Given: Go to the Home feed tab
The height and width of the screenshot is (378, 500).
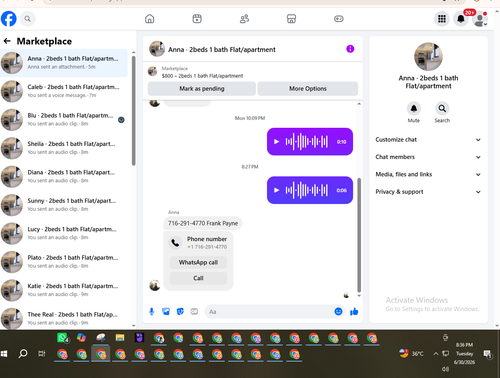Looking at the screenshot, I should point(150,19).
